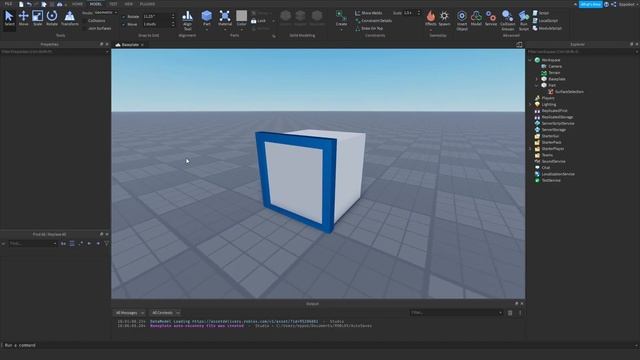Image resolution: width=640 pixels, height=360 pixels.
Task: Click the share icon near What's New
Action: click(613, 4)
